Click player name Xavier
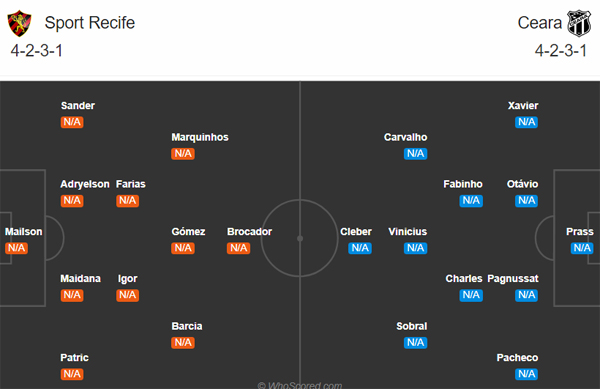This screenshot has height=389, width=600. pos(523,106)
